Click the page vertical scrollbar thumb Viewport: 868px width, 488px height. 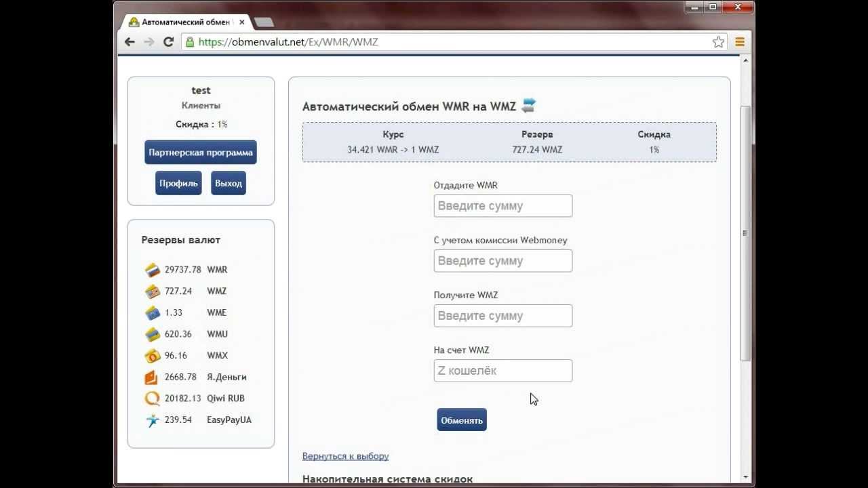745,233
